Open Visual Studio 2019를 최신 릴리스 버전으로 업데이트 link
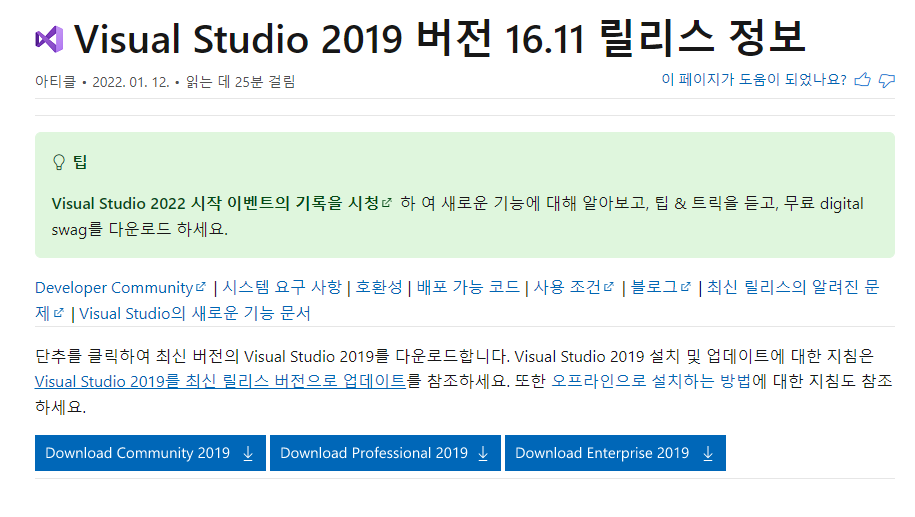Screen dimensions: 915x517 click(220, 382)
